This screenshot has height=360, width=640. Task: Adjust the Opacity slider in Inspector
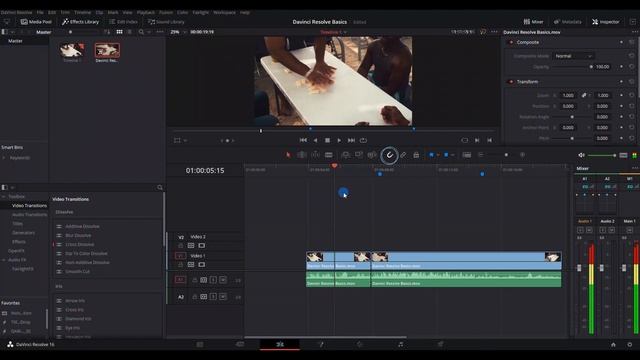(x=572, y=67)
